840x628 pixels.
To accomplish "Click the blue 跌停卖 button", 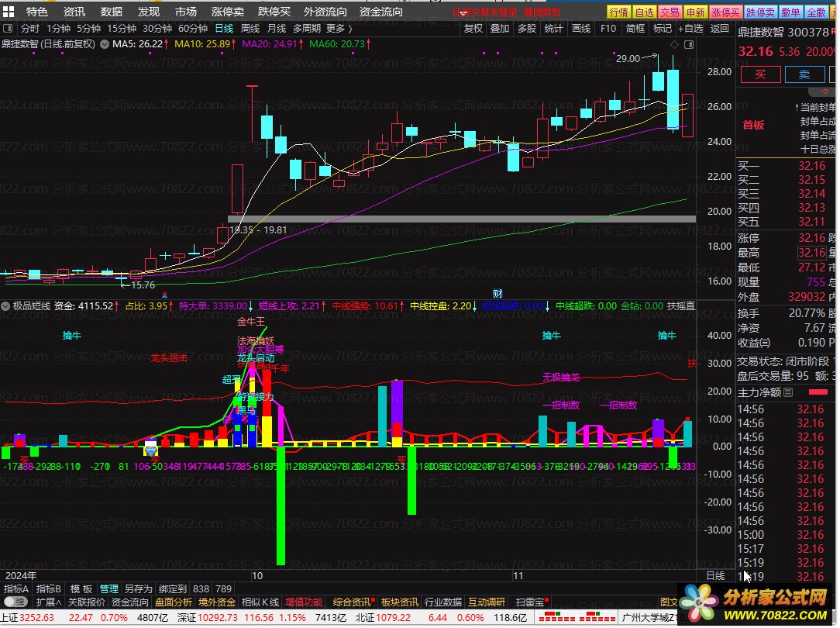I will [761, 12].
